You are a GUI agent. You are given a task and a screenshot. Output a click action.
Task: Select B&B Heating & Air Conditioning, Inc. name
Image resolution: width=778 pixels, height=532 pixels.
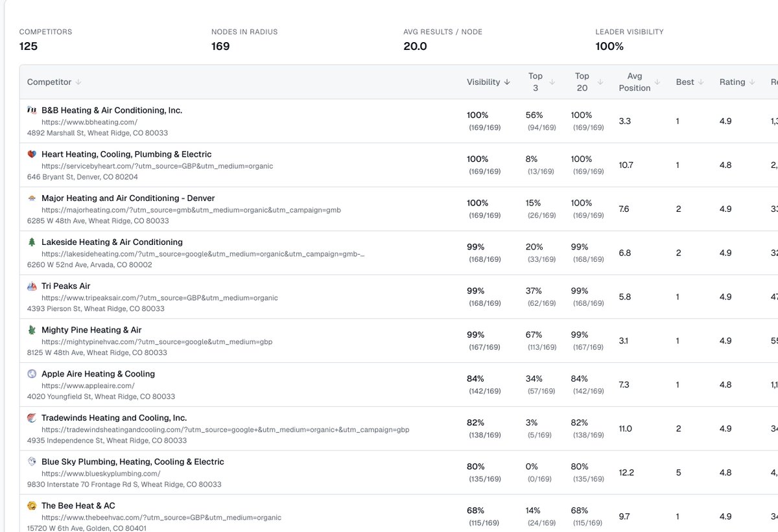[x=112, y=110]
